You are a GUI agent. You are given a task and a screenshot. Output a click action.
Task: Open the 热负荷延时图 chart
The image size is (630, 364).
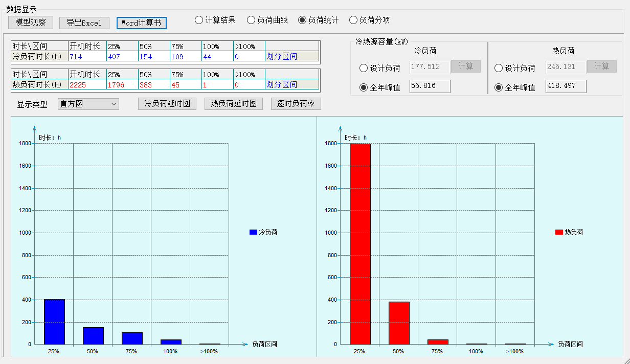(234, 104)
